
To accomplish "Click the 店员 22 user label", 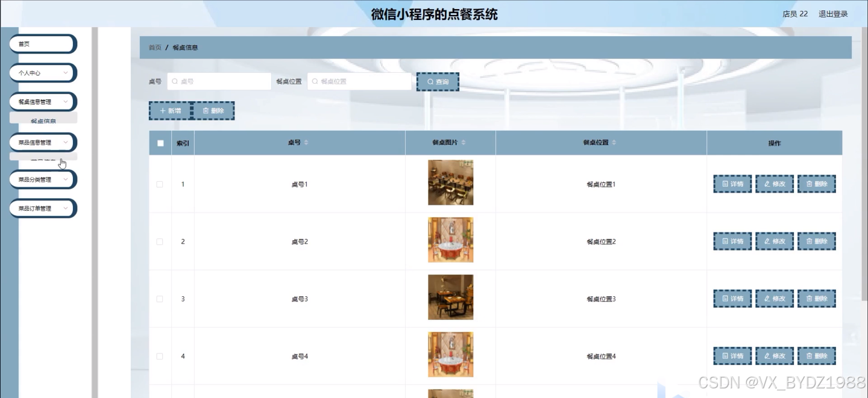I will coord(795,14).
